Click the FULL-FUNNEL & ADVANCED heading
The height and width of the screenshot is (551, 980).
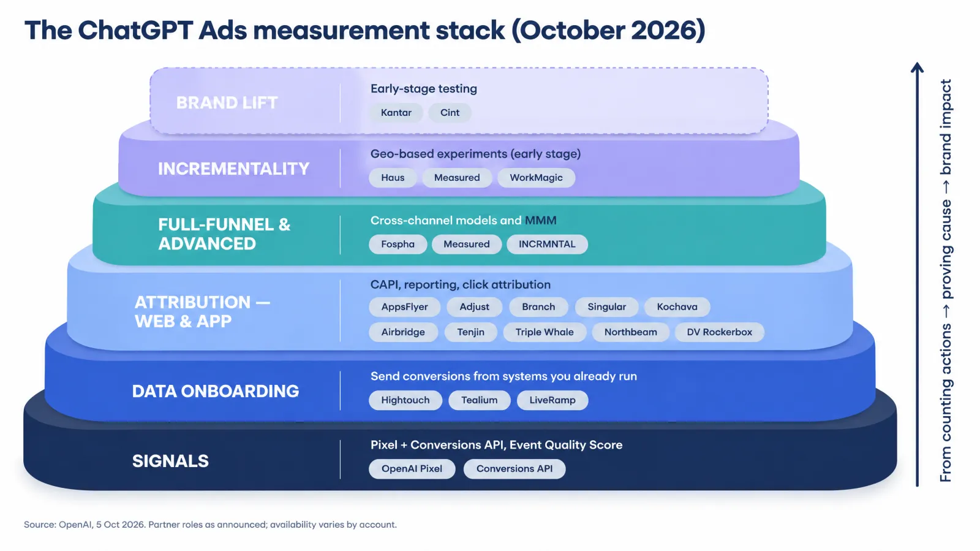[224, 234]
